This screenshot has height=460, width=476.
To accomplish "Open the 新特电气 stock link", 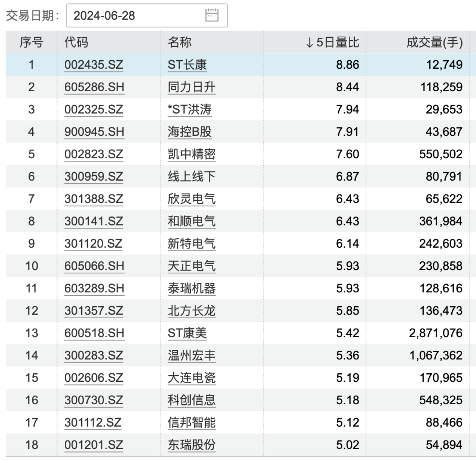I will pos(192,244).
